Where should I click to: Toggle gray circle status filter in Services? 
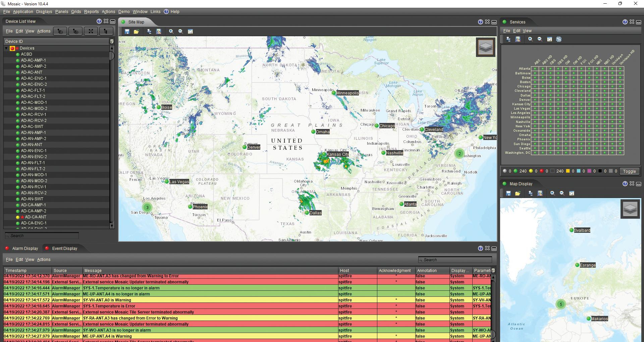click(505, 171)
